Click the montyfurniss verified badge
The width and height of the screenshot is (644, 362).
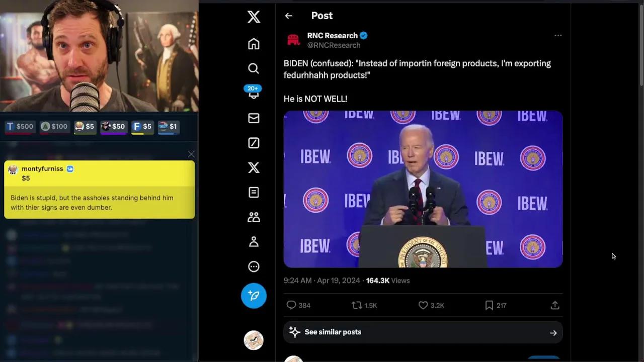point(70,169)
